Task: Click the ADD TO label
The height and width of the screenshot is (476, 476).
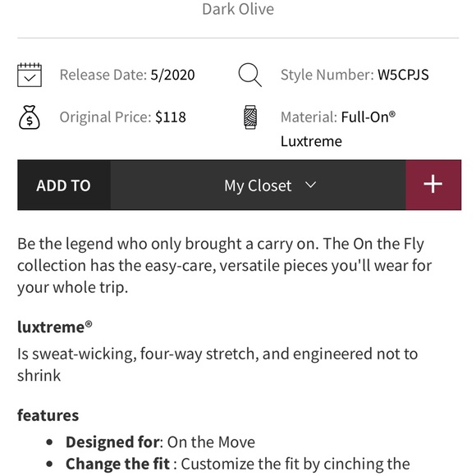Action: (63, 185)
